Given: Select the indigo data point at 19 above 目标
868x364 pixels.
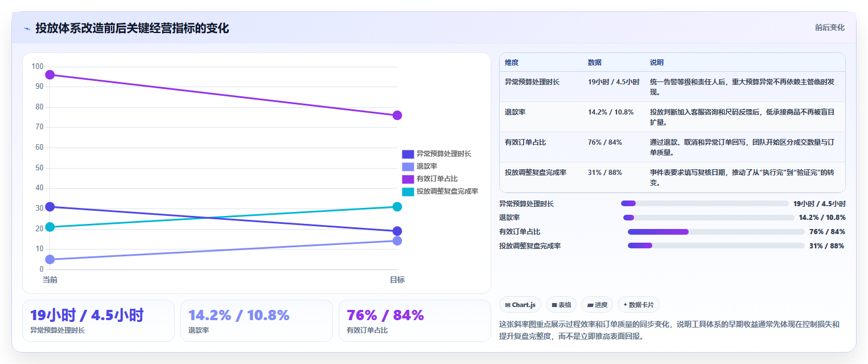Looking at the screenshot, I should click(397, 231).
